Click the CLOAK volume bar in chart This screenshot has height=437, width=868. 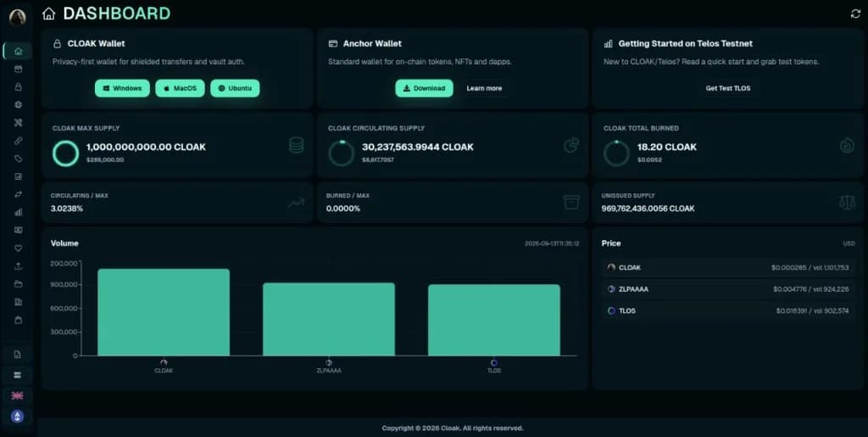point(164,312)
